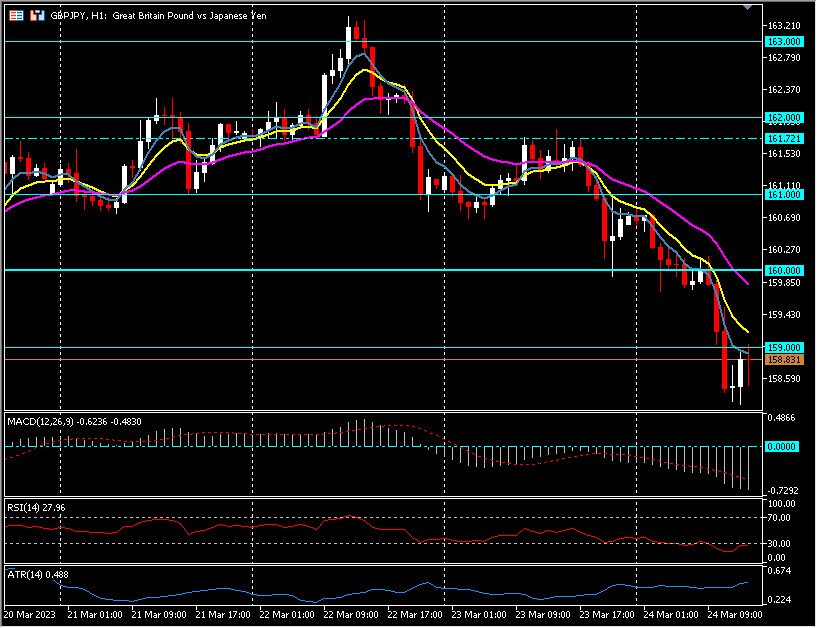Click the 163.000 price level label
Viewport: 817px width, 628px height.
tap(782, 42)
